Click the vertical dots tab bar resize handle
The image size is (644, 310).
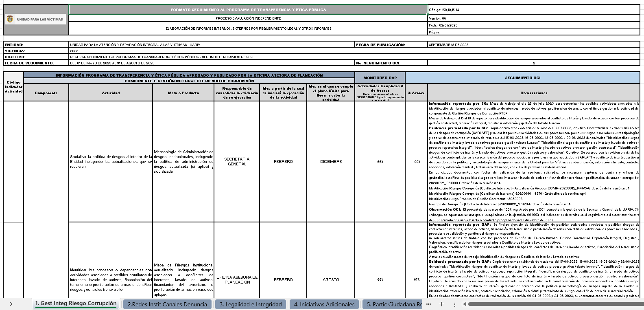tap(455, 304)
